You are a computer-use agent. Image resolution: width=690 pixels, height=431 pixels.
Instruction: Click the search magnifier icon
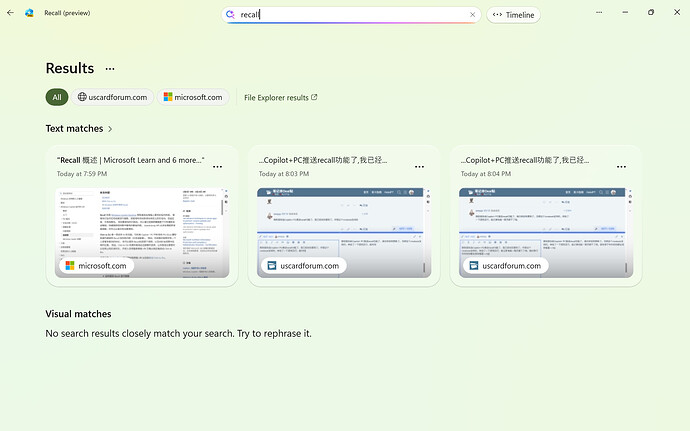click(230, 15)
